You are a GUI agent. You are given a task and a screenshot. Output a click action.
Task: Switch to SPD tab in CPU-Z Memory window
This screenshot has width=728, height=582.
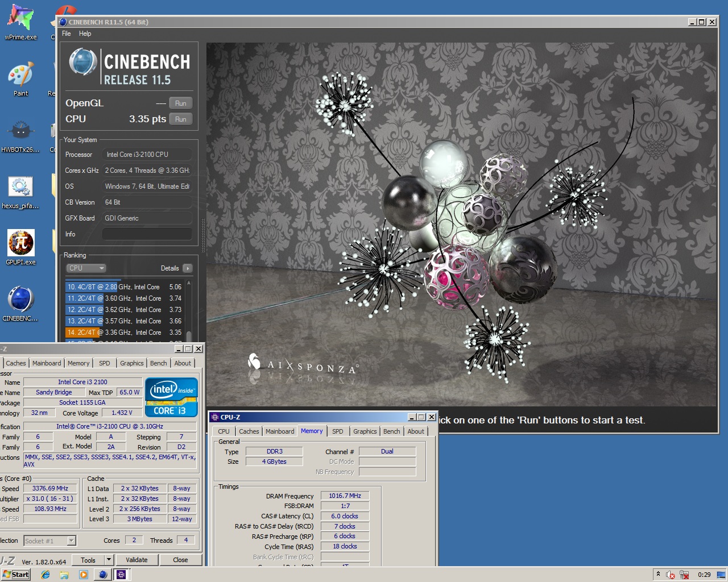click(338, 431)
